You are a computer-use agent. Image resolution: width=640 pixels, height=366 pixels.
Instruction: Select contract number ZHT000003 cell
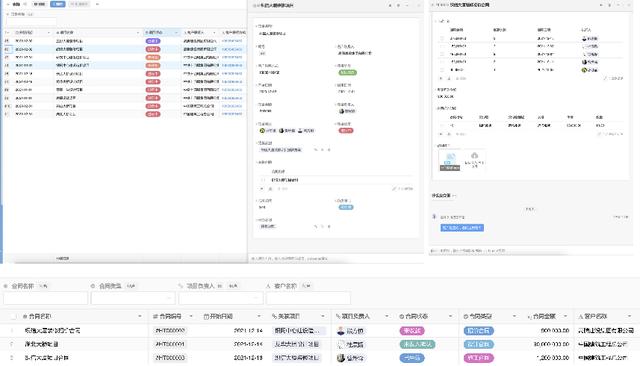pos(170,357)
